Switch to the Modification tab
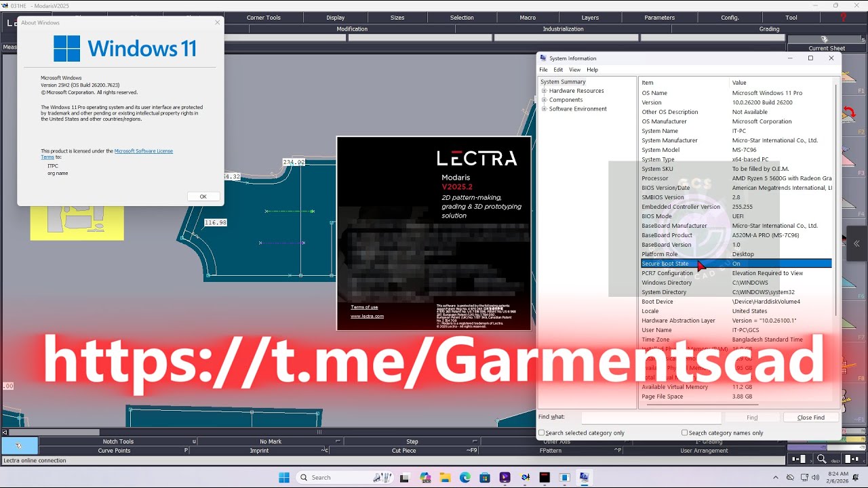The height and width of the screenshot is (488, 868). pyautogui.click(x=352, y=29)
